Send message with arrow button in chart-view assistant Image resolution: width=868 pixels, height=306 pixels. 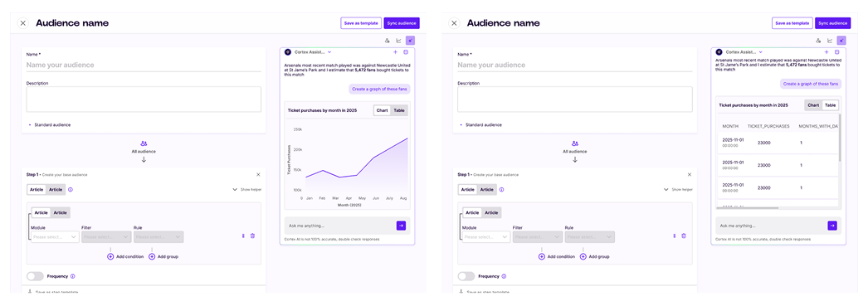pos(402,226)
